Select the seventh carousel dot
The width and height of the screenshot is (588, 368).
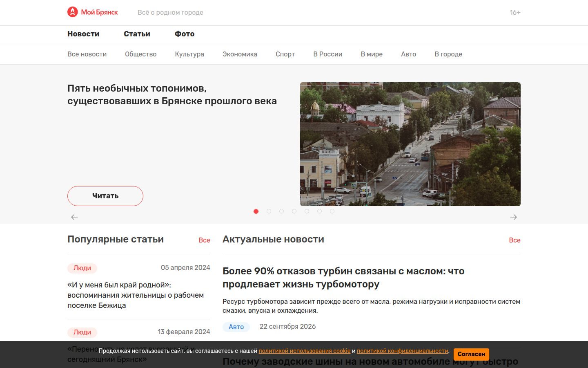[332, 211]
